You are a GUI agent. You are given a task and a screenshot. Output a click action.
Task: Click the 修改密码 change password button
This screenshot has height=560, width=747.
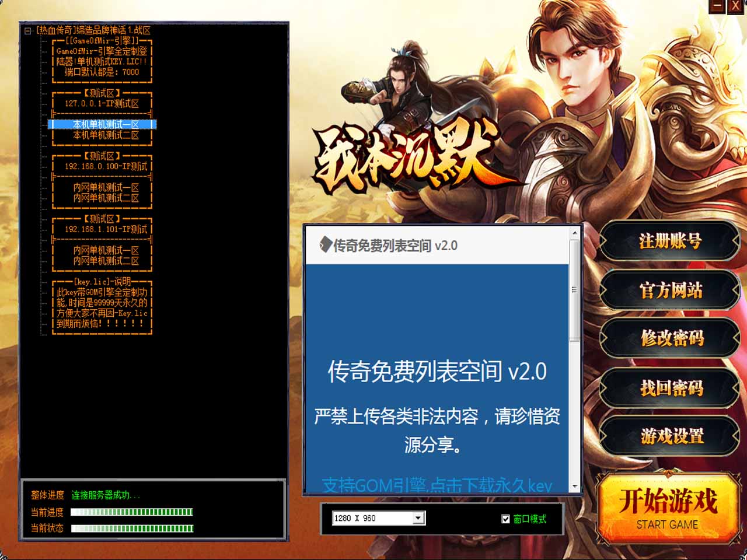click(670, 338)
